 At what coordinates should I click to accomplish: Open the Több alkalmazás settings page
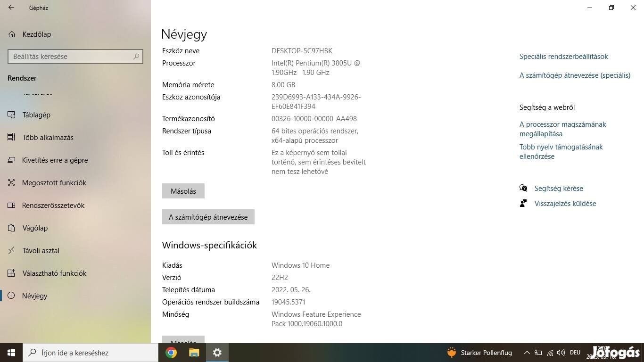75,137
